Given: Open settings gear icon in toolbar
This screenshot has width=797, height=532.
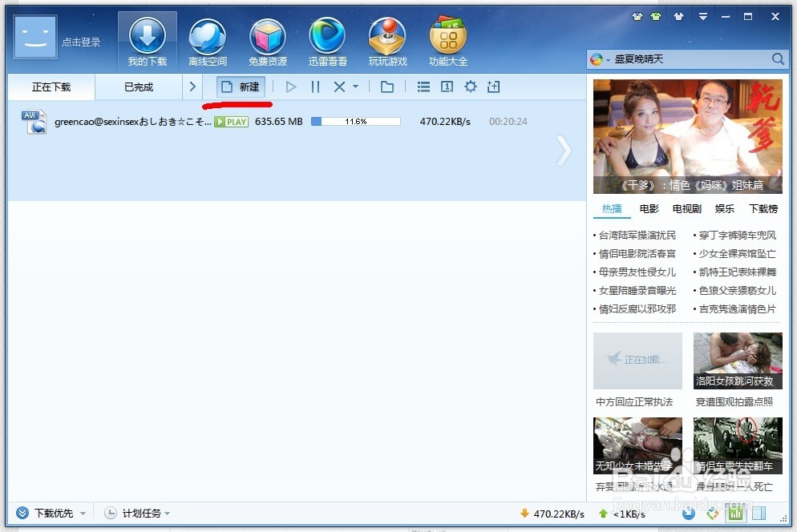Looking at the screenshot, I should [x=471, y=87].
